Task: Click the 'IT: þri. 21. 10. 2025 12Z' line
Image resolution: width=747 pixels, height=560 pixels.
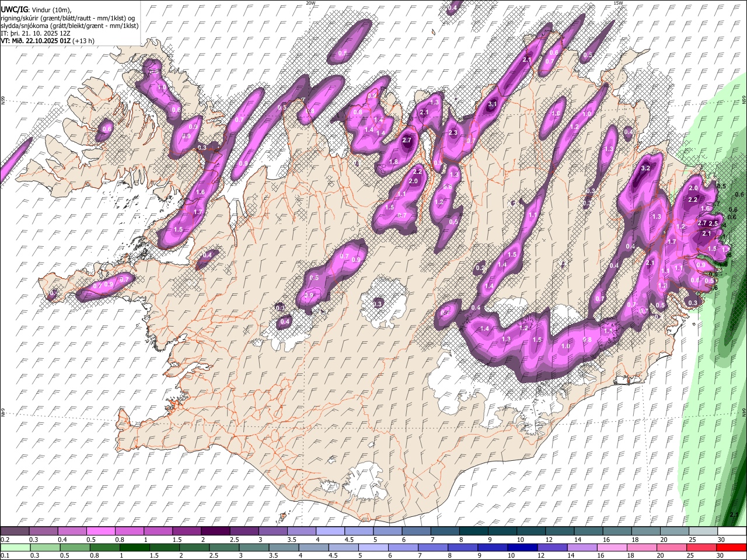Action: 36,33
